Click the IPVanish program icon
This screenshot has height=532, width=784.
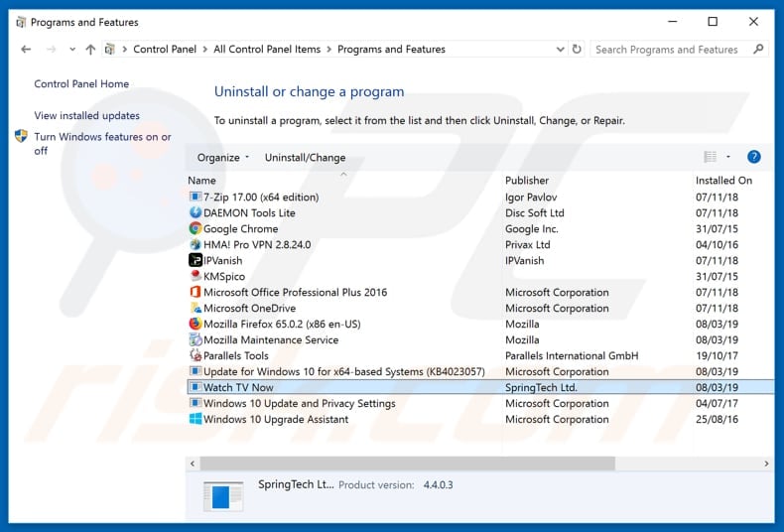[x=195, y=260]
